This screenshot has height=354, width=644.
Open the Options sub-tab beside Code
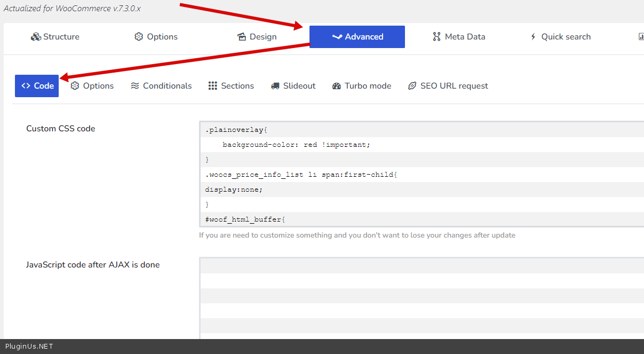[x=92, y=86]
